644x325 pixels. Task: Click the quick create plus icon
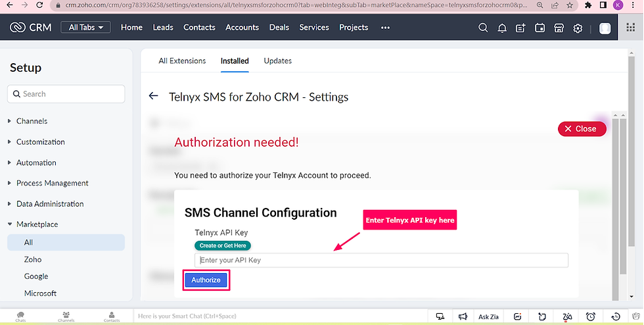(520, 28)
